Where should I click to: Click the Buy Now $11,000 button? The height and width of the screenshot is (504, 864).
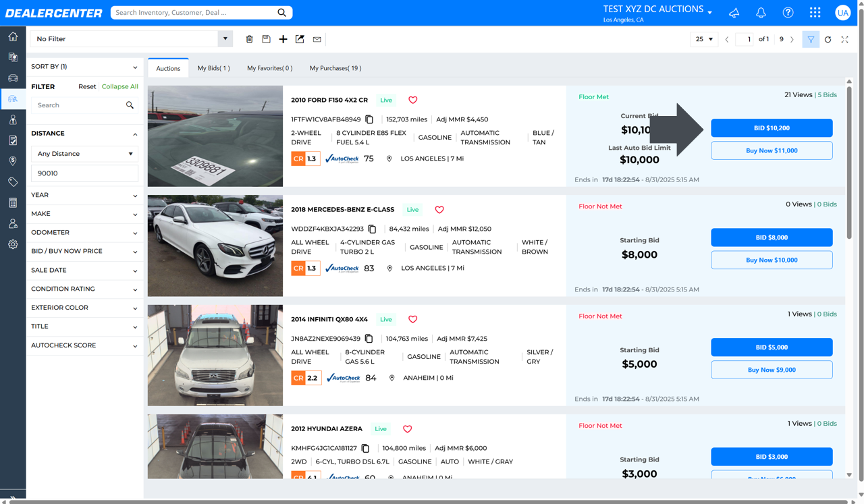tap(772, 150)
